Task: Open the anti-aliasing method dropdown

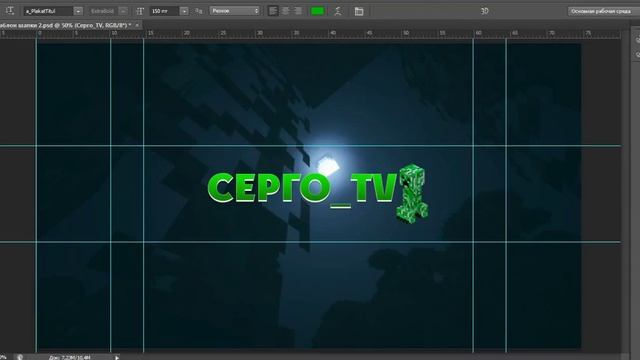Action: [235, 11]
